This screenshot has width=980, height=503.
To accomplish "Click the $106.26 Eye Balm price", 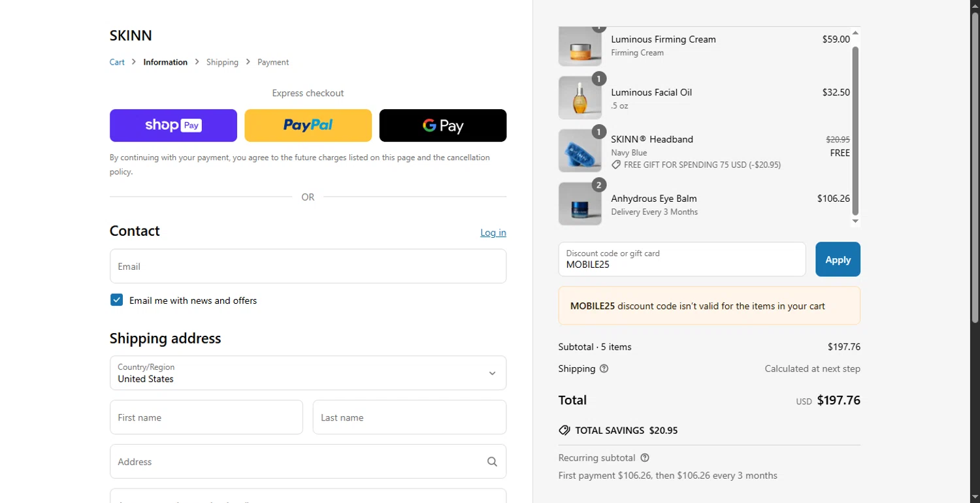I will point(834,199).
